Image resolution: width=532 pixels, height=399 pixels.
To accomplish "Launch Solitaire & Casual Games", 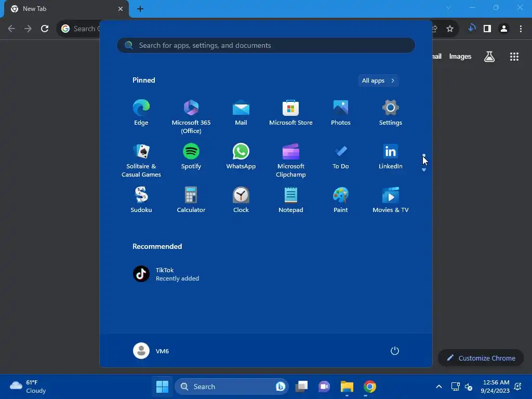I will point(141,160).
